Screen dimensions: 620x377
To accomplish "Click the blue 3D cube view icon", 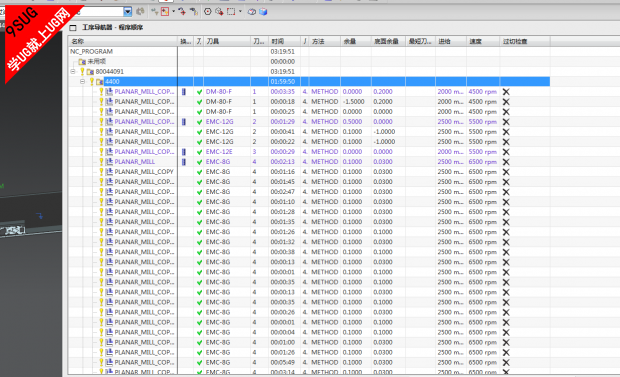I will (263, 12).
